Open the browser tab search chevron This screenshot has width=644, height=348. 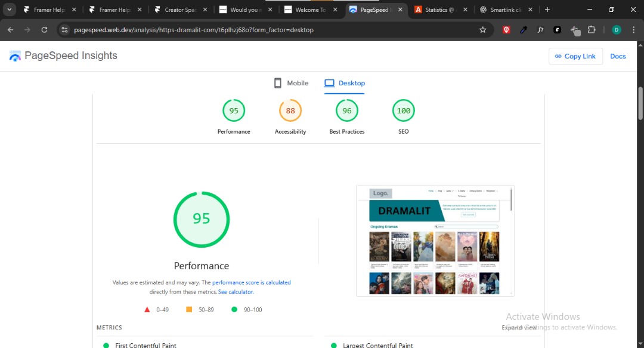(x=8, y=10)
